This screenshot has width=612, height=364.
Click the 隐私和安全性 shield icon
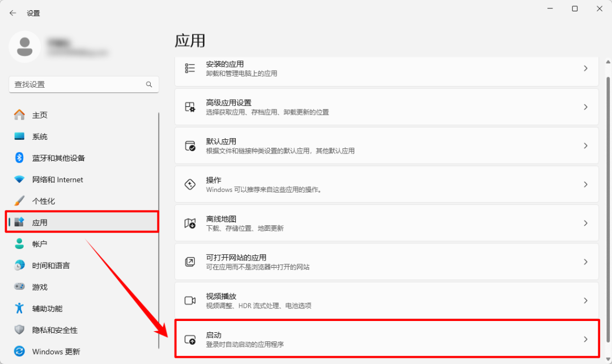[19, 329]
